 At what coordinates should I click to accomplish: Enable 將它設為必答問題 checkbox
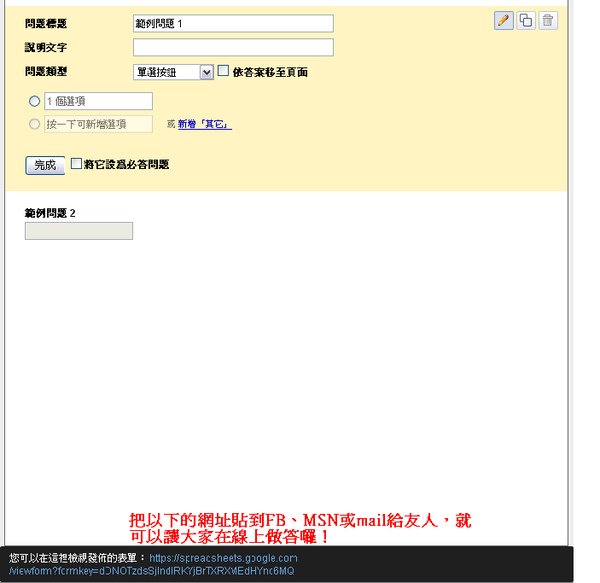click(x=76, y=164)
